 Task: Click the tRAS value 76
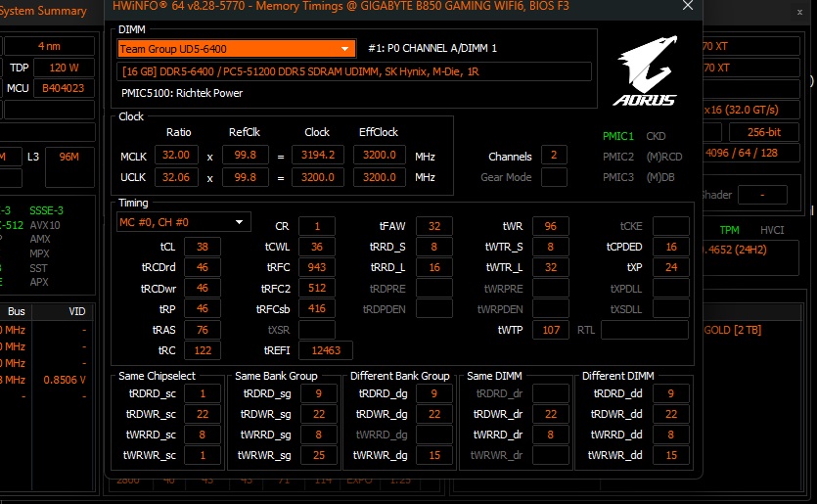(x=203, y=330)
